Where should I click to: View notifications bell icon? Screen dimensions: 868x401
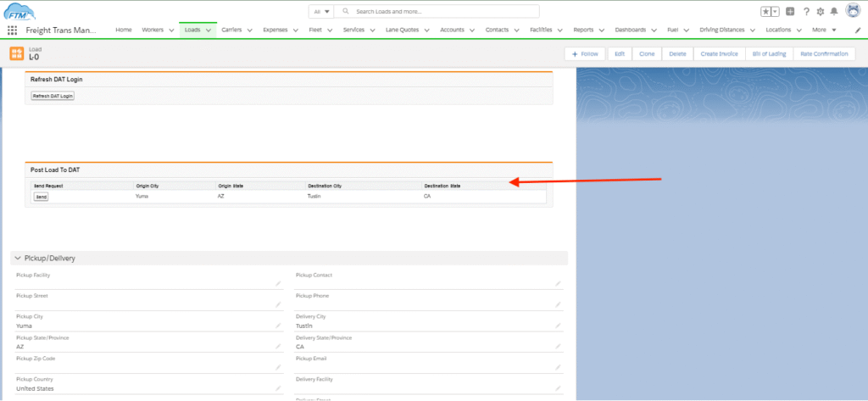pos(834,12)
